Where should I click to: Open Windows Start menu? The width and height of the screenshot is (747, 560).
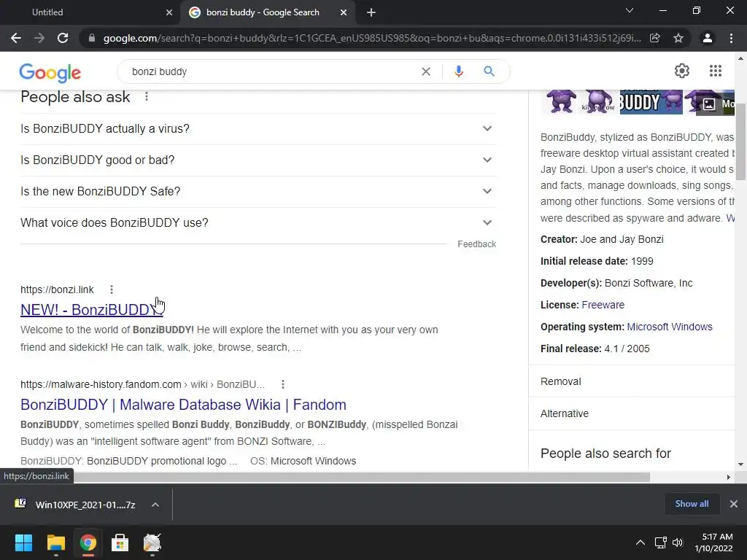point(23,542)
